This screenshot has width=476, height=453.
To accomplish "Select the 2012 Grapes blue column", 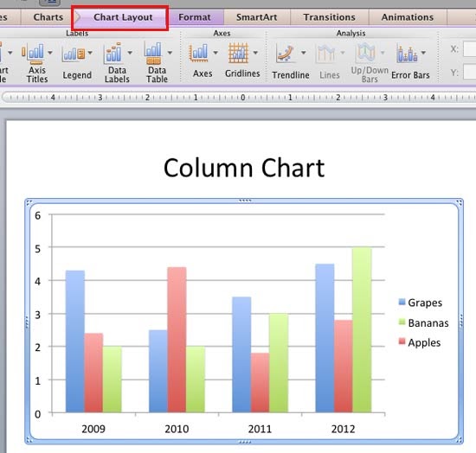I will tap(325, 338).
